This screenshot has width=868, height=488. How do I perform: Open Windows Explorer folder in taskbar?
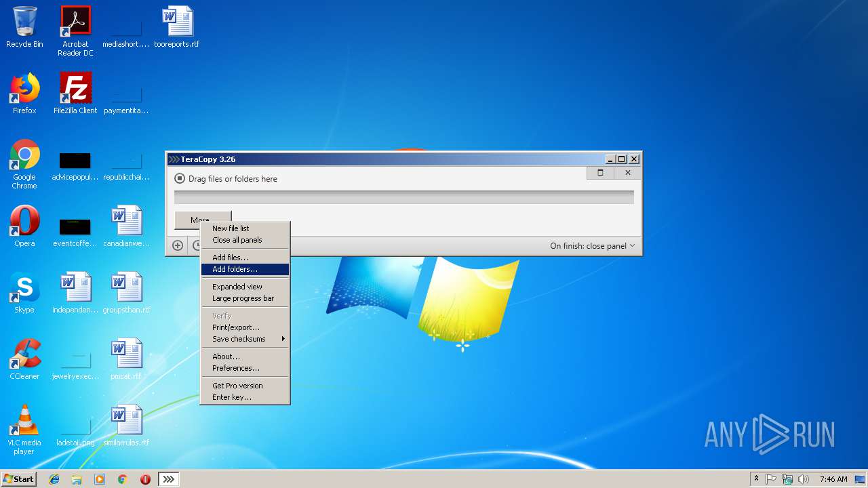coord(77,479)
